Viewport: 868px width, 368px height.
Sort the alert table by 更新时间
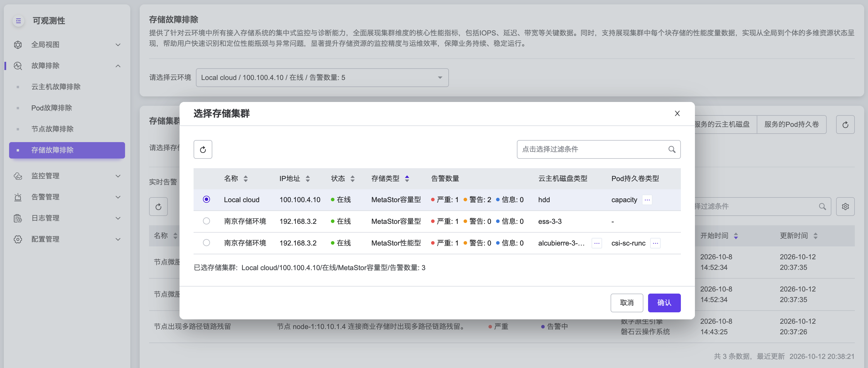point(816,236)
